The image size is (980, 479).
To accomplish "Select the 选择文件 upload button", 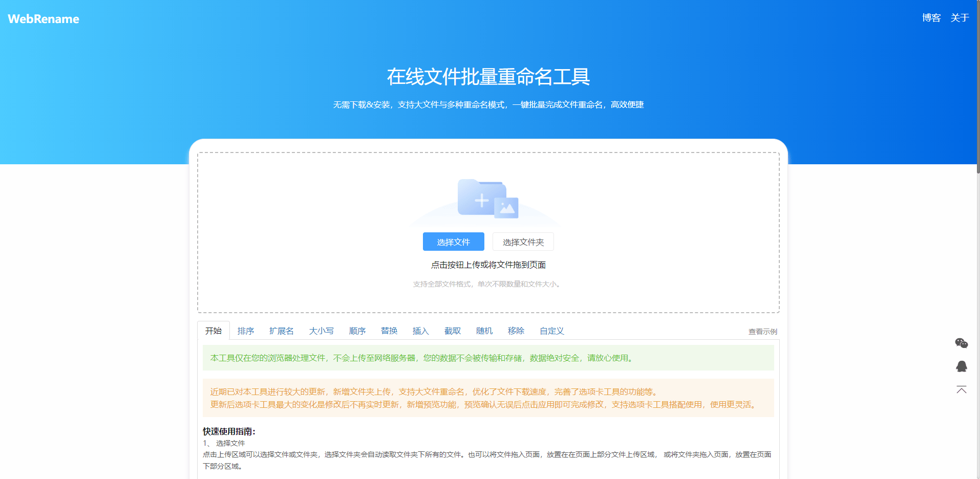I will pos(453,241).
